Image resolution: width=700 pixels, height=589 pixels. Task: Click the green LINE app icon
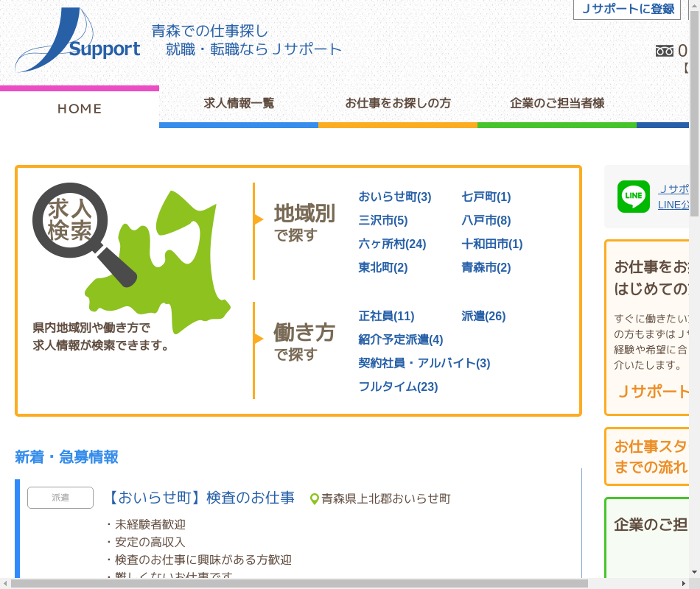click(634, 197)
